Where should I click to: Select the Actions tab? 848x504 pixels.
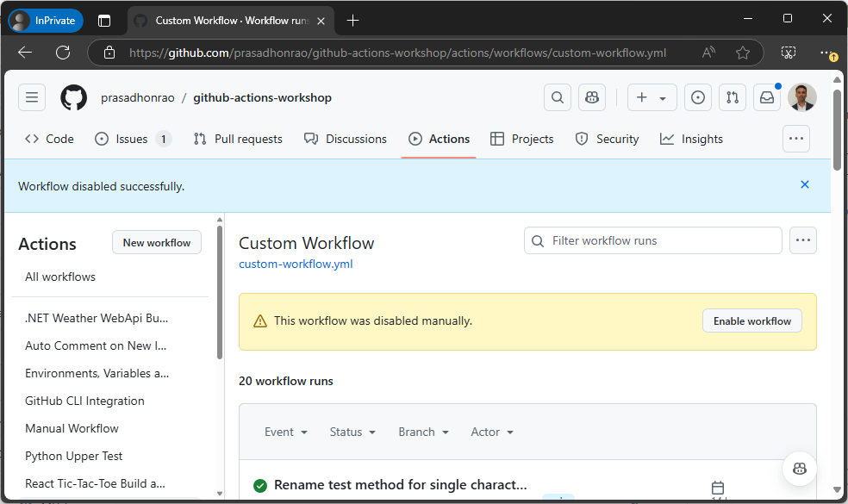[439, 139]
